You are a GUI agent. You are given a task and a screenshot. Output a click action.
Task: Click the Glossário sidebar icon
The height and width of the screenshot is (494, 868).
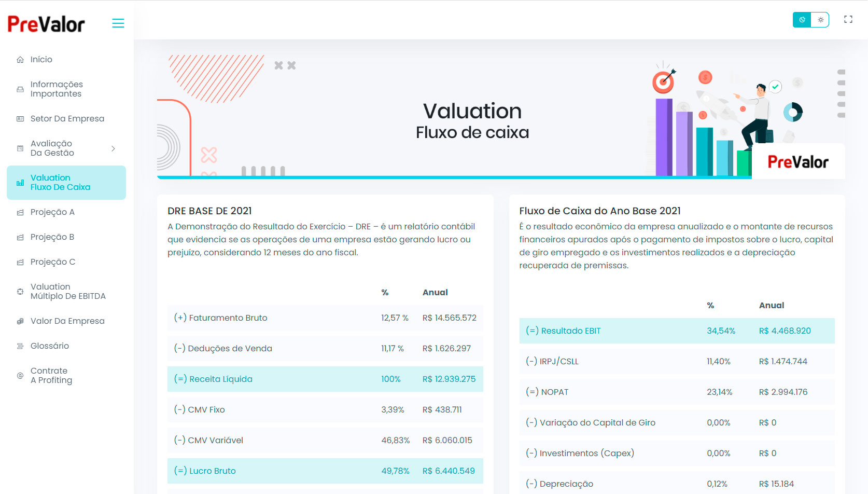point(20,346)
